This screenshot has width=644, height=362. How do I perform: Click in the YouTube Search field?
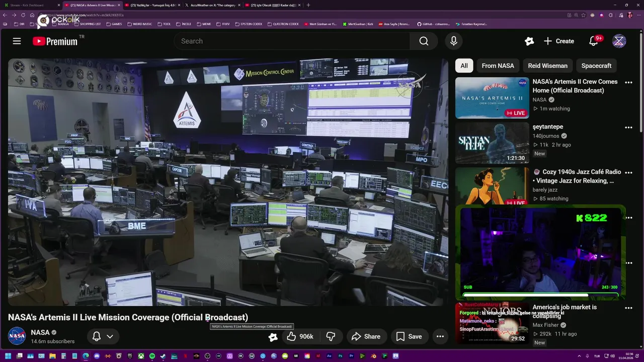(292, 41)
